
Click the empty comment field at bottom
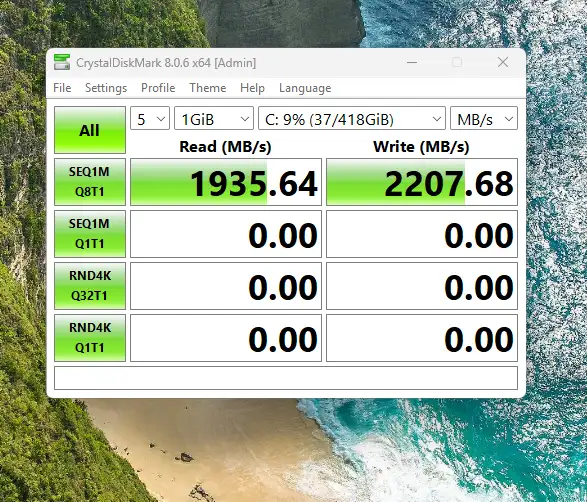[x=286, y=378]
